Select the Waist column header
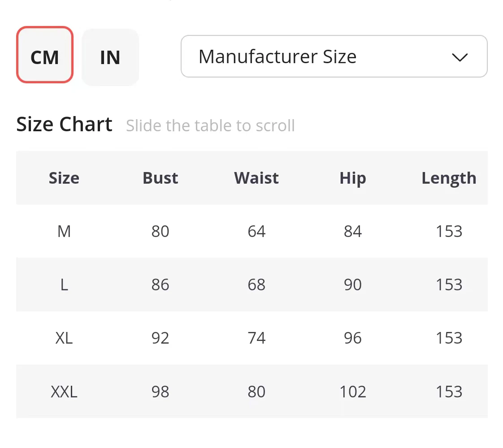This screenshot has width=503, height=448. pyautogui.click(x=256, y=178)
